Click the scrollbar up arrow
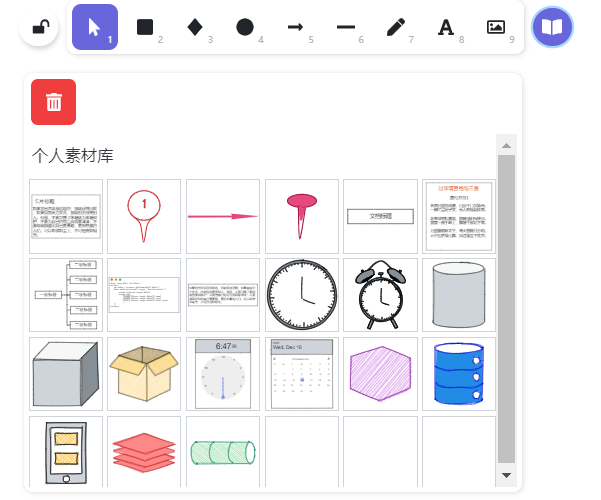The image size is (601, 500). 506,145
